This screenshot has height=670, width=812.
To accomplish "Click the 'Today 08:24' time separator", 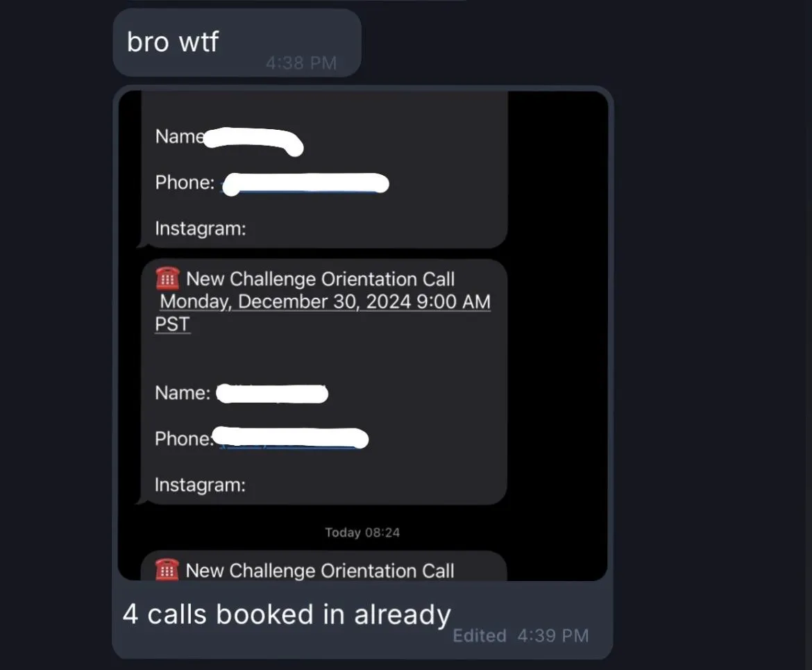I will pyautogui.click(x=362, y=532).
